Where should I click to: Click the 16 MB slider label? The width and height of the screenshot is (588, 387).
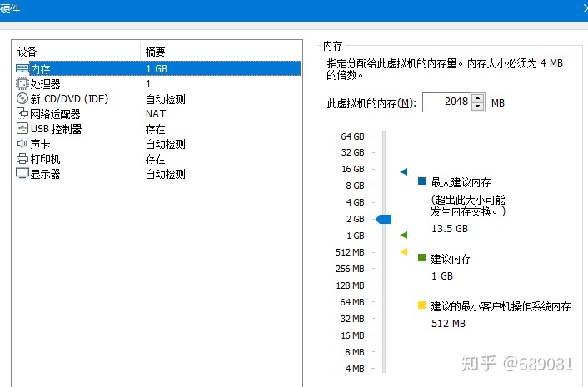pos(352,335)
